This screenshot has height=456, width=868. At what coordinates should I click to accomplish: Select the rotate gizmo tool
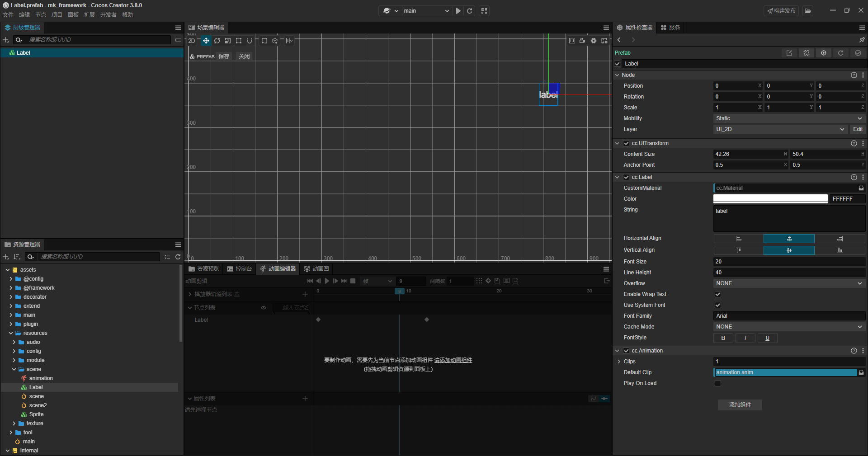click(x=217, y=41)
